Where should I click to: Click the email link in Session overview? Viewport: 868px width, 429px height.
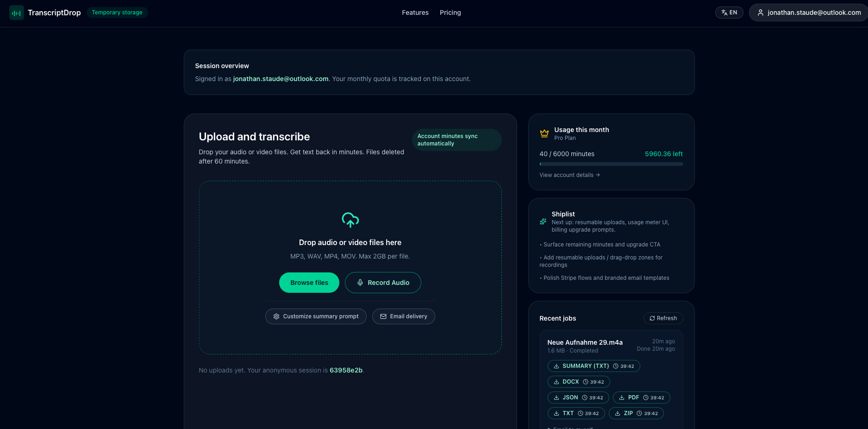[x=281, y=79]
